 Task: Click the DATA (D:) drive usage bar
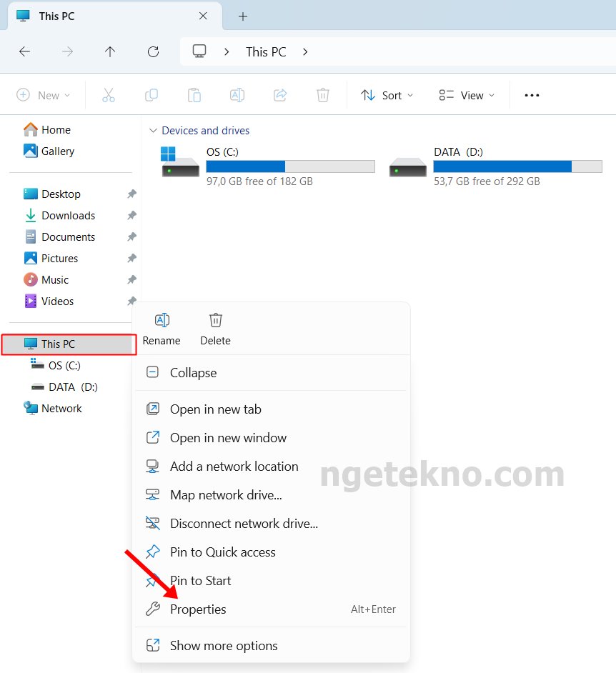[517, 166]
